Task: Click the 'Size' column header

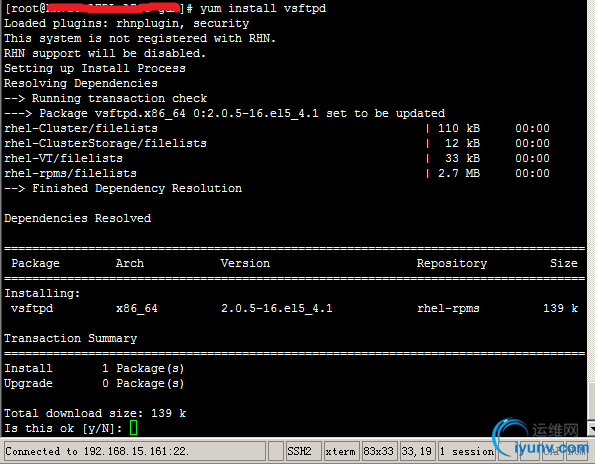Action: [x=564, y=263]
